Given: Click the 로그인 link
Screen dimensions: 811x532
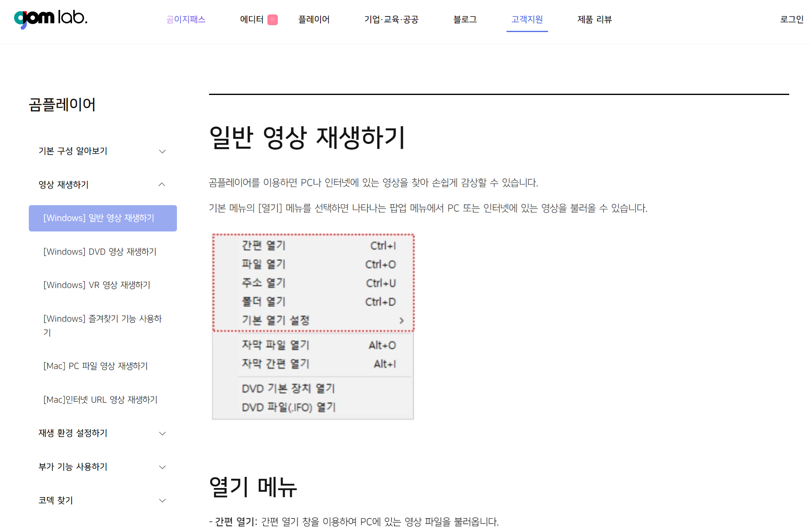Looking at the screenshot, I should (791, 19).
